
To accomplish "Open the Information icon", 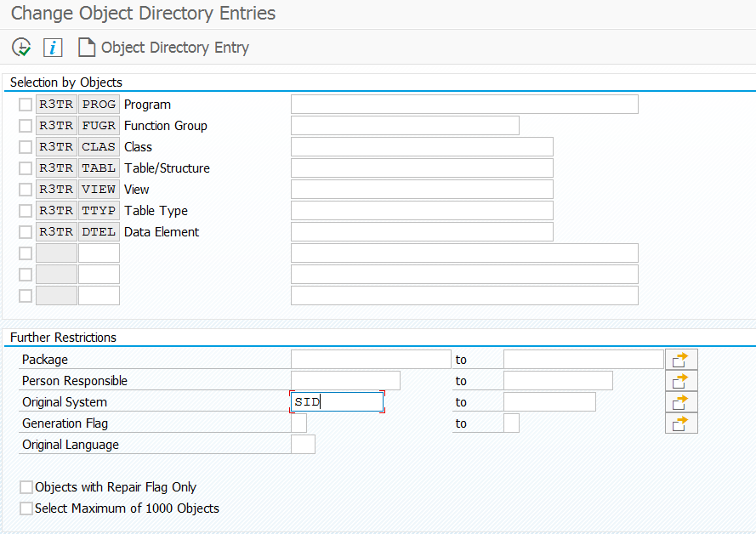I will tap(53, 48).
